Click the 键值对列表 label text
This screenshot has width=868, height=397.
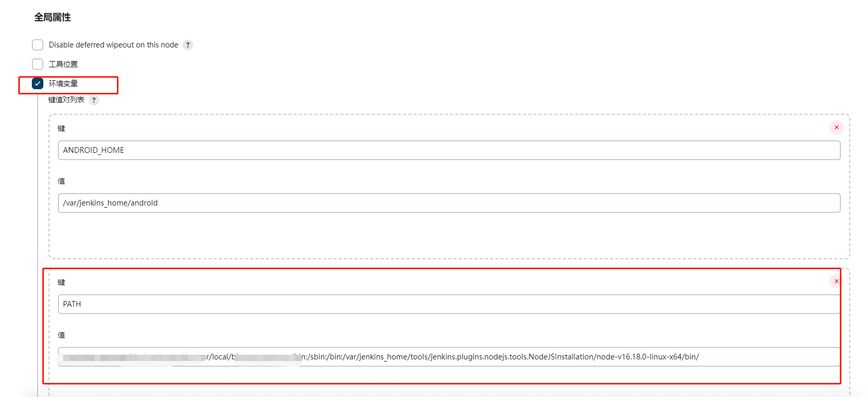pyautogui.click(x=66, y=100)
